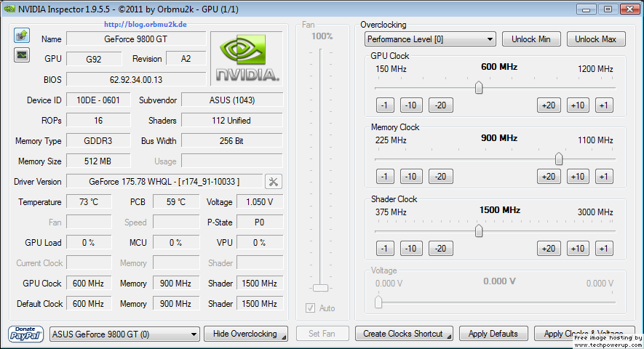Click the Set Fan button
This screenshot has width=644, height=349.
[322, 334]
